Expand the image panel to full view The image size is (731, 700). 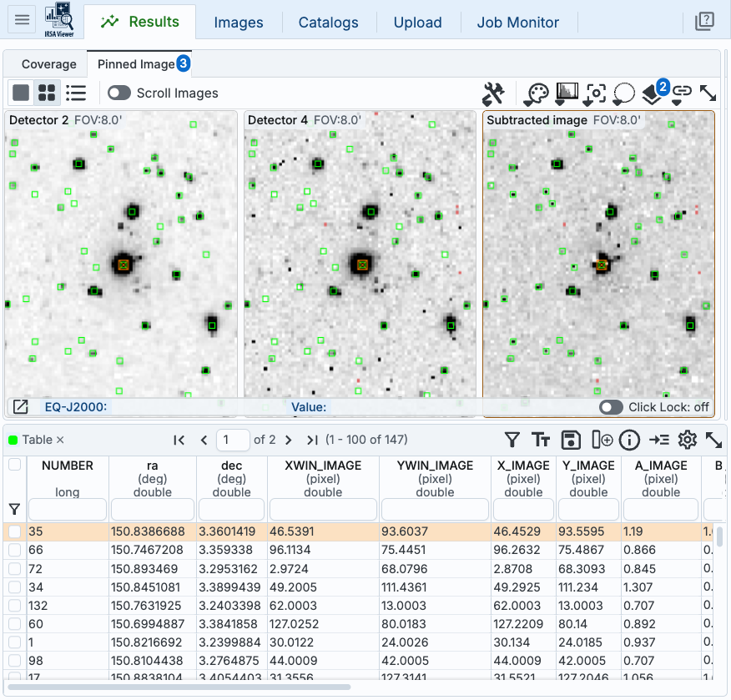point(708,93)
